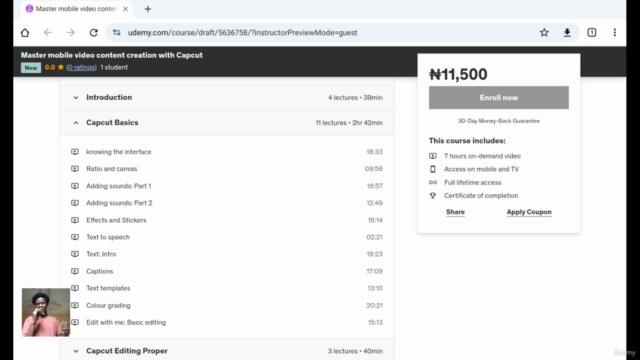Click the course title in dark header

pos(111,55)
